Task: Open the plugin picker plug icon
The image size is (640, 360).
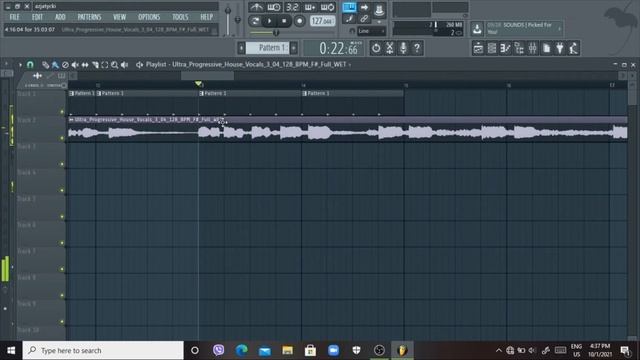Action: coord(560,48)
